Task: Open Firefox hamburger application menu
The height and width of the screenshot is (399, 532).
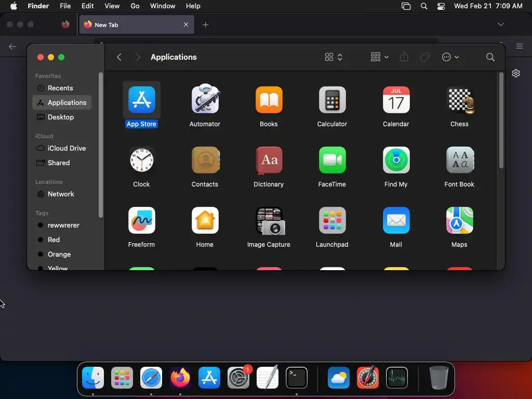Action: 520,46
